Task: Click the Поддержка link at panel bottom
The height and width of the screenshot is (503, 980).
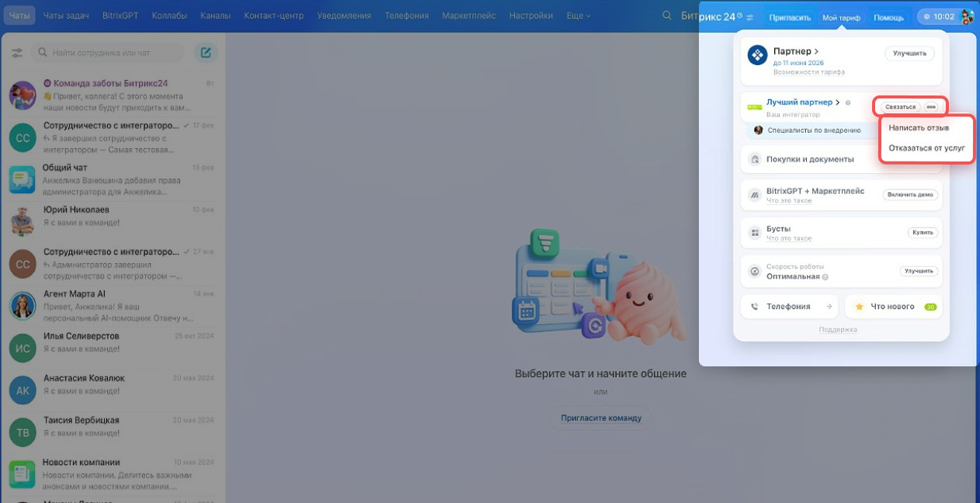Action: point(838,330)
